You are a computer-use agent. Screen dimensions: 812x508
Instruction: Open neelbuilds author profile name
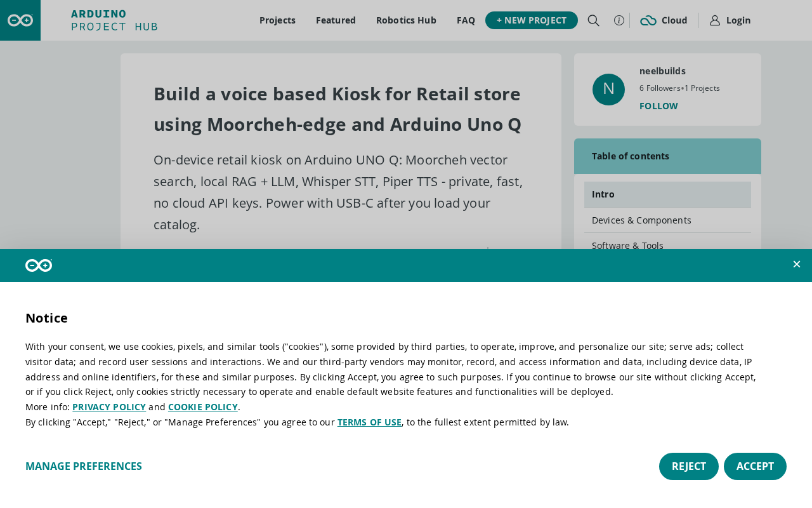pyautogui.click(x=662, y=71)
